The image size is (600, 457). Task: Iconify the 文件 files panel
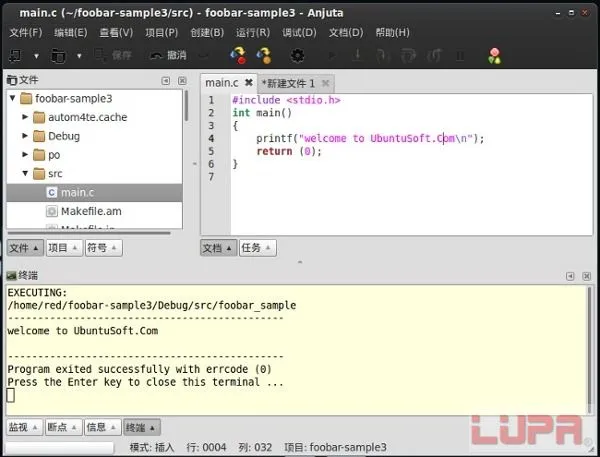coord(166,81)
